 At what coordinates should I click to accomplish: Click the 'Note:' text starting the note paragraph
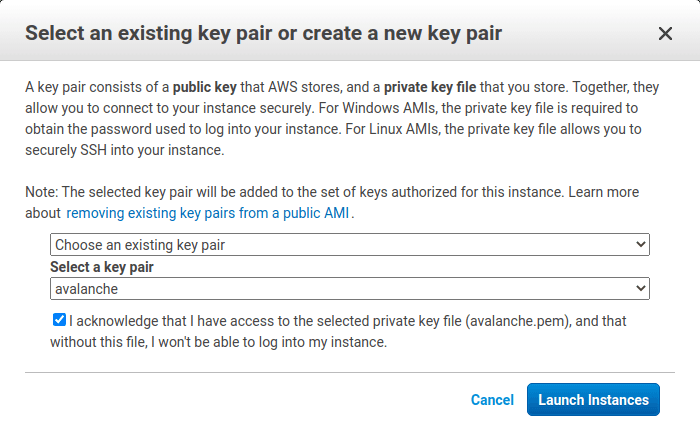tap(42, 191)
